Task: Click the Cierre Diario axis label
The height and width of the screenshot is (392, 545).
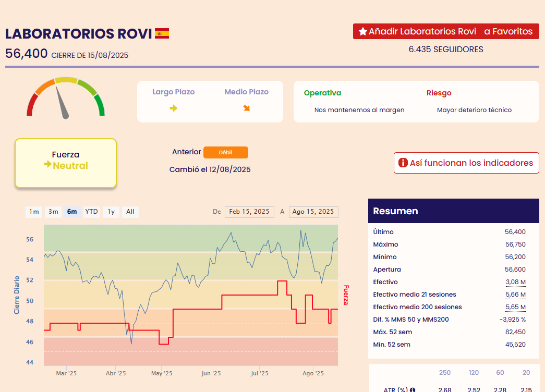Action: 17,295
